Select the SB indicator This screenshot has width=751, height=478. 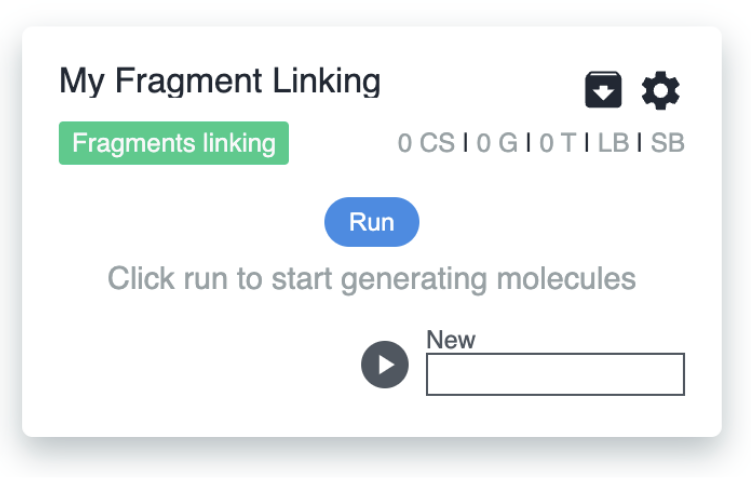pos(668,143)
